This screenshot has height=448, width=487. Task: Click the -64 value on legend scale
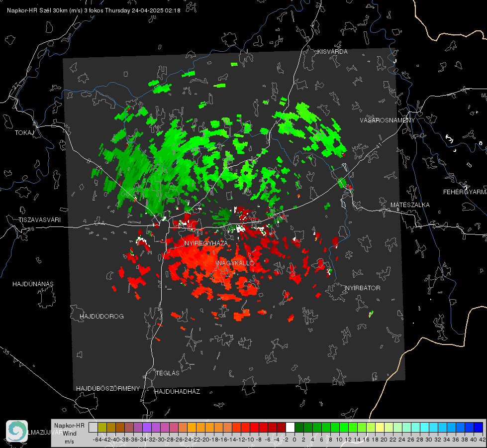(x=97, y=440)
